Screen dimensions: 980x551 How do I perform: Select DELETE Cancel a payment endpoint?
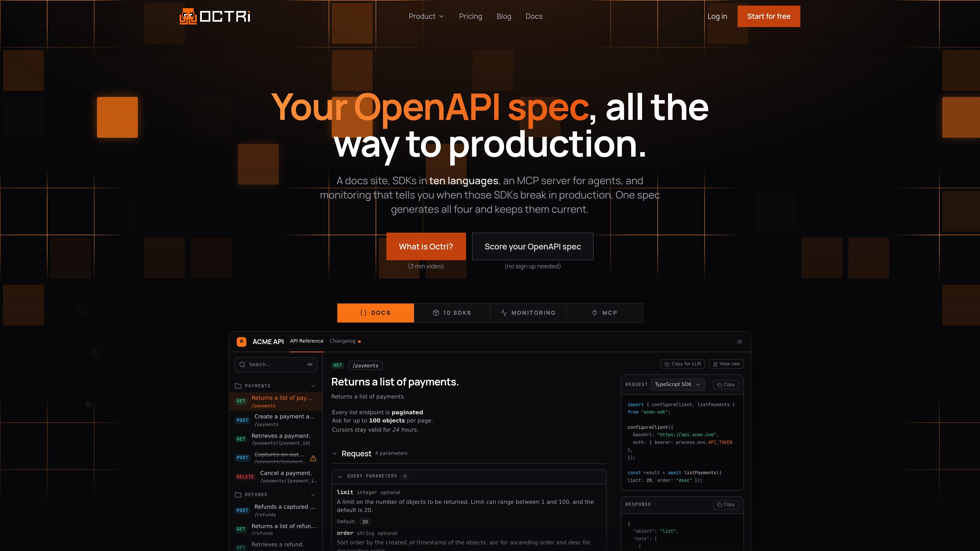(275, 477)
